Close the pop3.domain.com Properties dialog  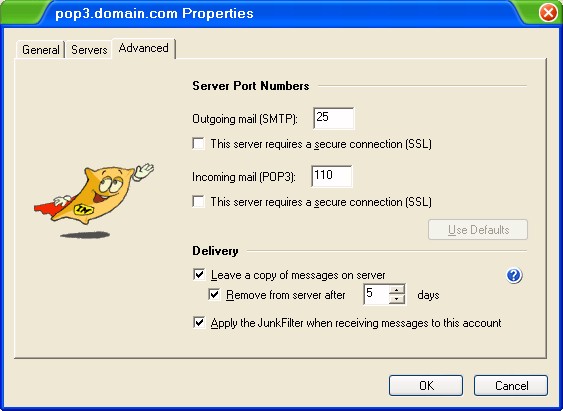coord(548,13)
